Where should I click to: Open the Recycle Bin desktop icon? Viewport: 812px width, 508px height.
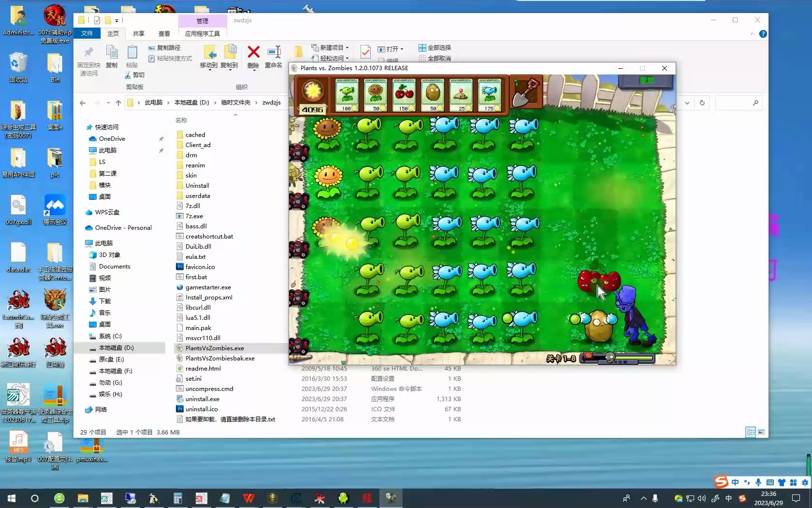click(x=18, y=68)
